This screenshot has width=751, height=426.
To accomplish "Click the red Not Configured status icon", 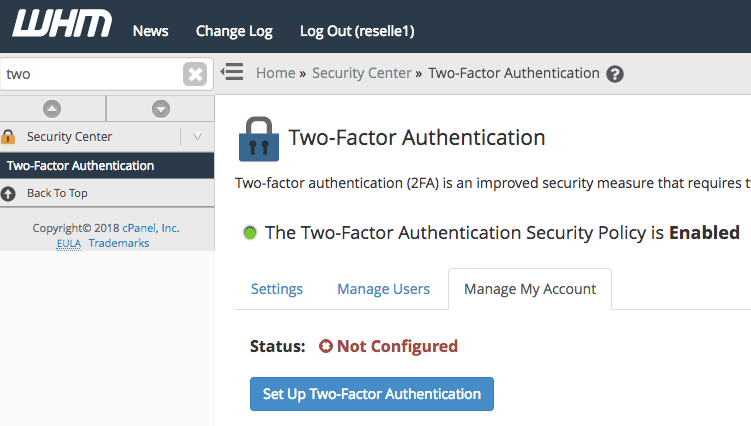I will click(326, 346).
